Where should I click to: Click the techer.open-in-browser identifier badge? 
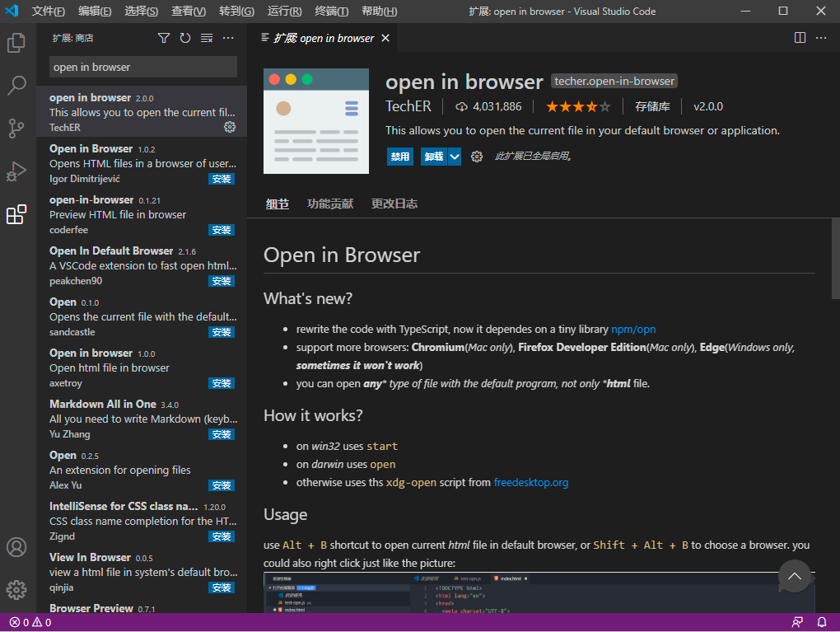point(614,81)
